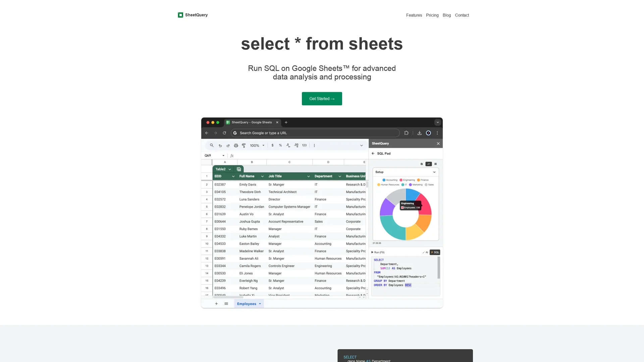Viewport: 644px width, 362px height.
Task: Open the Department column filter dropdown
Action: click(x=340, y=176)
